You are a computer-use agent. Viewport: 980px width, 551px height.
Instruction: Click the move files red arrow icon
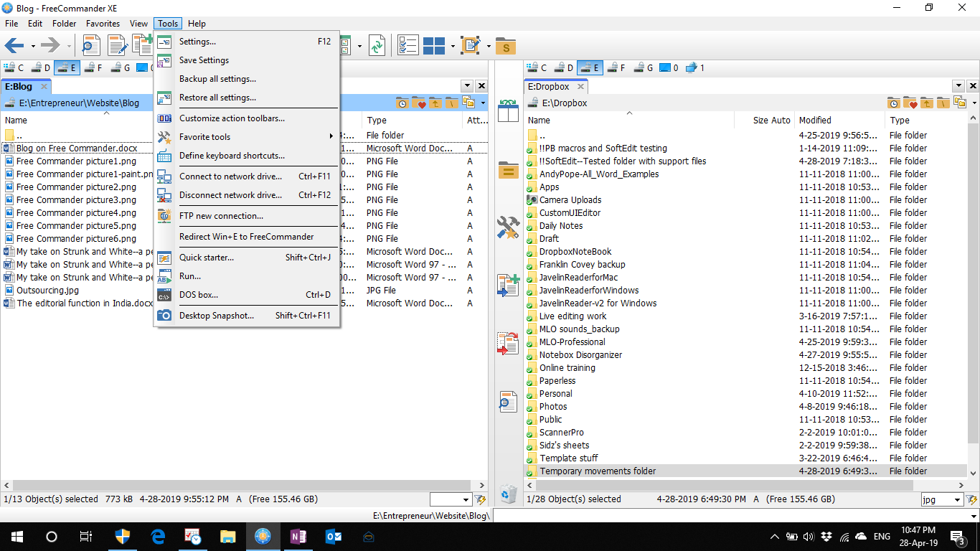coord(508,343)
